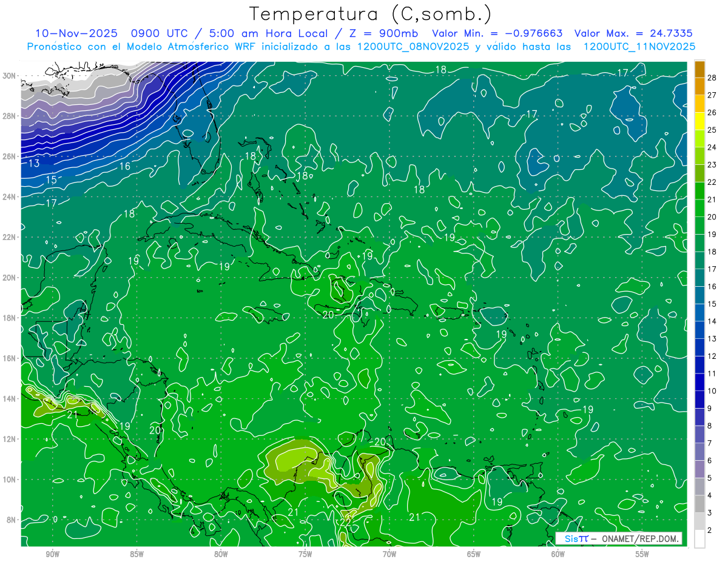728x562 pixels.
Task: Pick the yellow legend swatch between 25 and 26
Action: [x=699, y=121]
